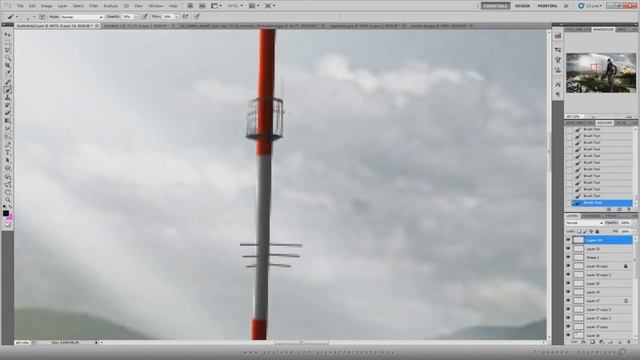Click the zoom percentage field in the status bar
The height and width of the screenshot is (360, 640).
point(22,343)
